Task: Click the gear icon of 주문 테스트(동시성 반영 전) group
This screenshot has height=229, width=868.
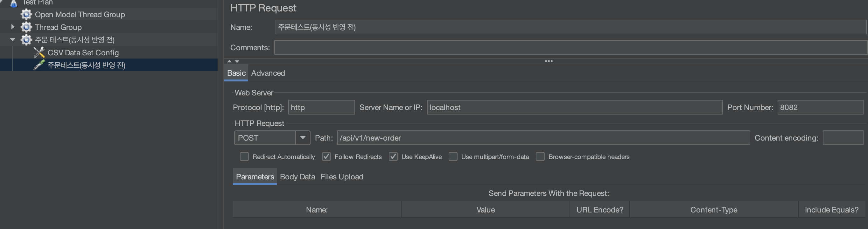Action: click(x=26, y=40)
